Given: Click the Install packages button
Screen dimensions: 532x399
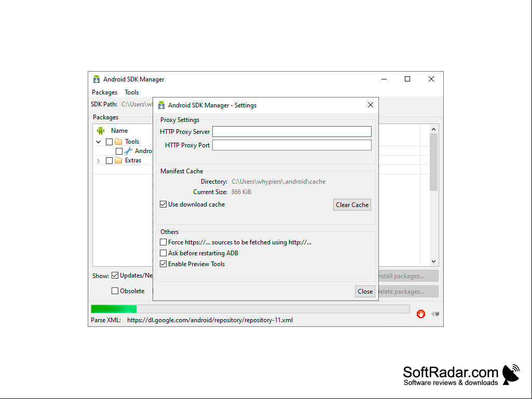Looking at the screenshot, I should click(408, 276).
